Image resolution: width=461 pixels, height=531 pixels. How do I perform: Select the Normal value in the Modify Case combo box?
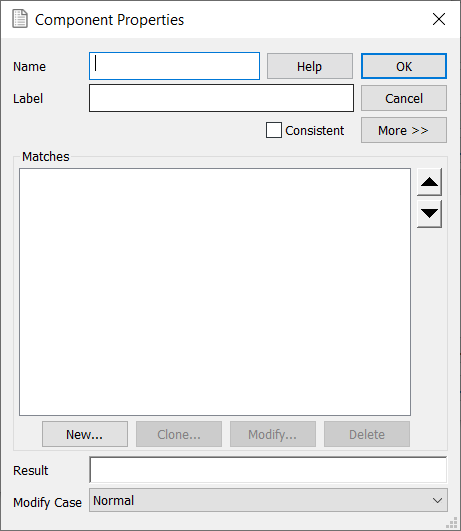coord(268,500)
